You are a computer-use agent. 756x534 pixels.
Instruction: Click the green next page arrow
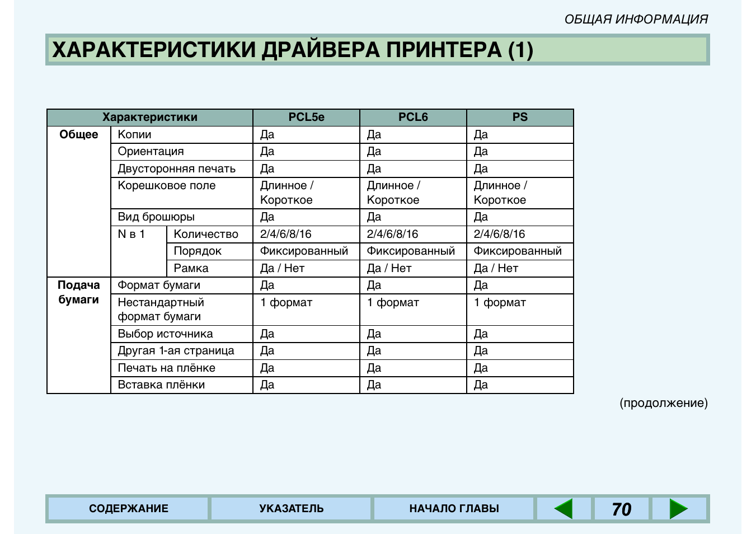[678, 509]
